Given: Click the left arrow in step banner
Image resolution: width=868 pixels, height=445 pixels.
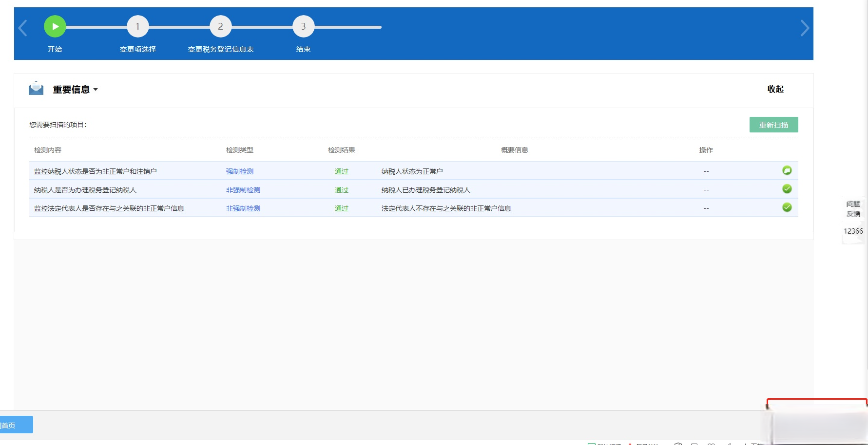Looking at the screenshot, I should 22,28.
